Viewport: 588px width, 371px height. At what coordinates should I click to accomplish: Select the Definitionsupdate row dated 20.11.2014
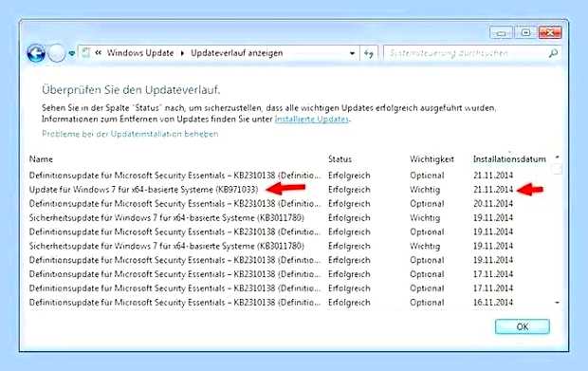point(289,204)
